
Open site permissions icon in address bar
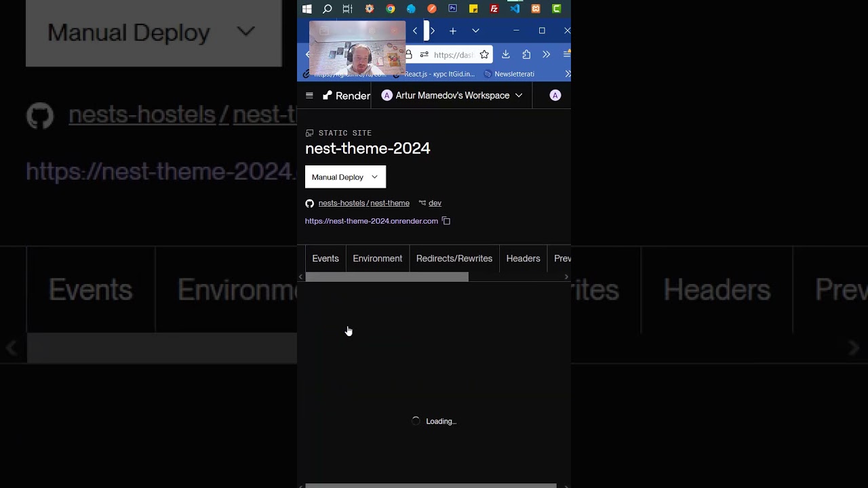424,55
